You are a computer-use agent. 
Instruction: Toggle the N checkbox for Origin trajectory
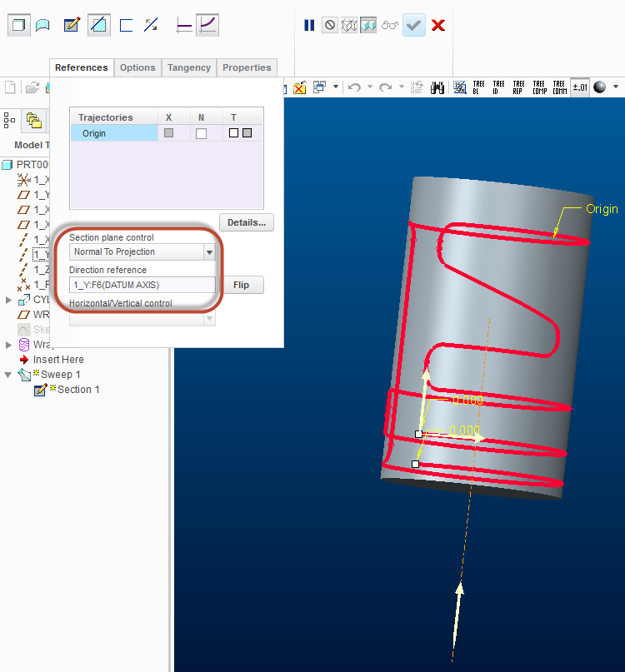(201, 133)
